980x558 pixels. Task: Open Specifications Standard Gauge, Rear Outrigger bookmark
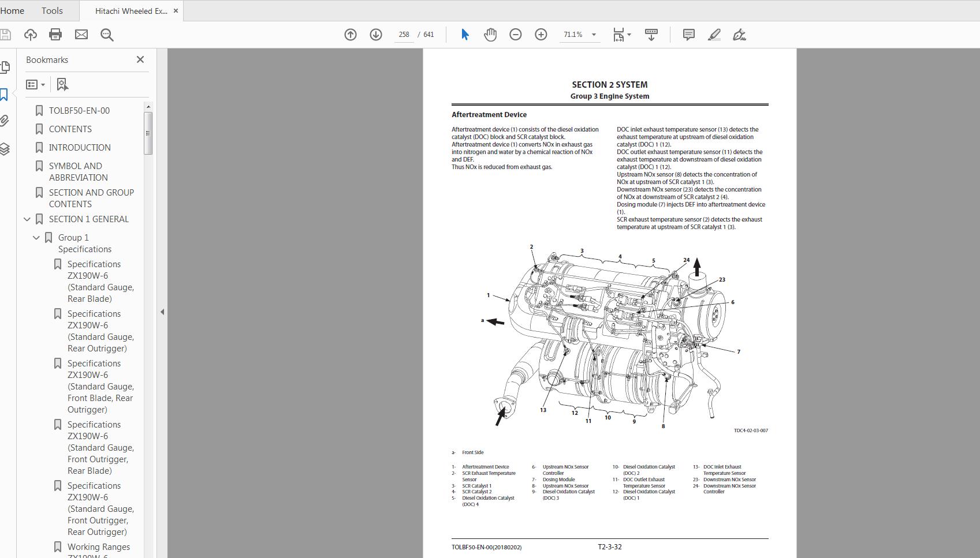click(x=100, y=331)
